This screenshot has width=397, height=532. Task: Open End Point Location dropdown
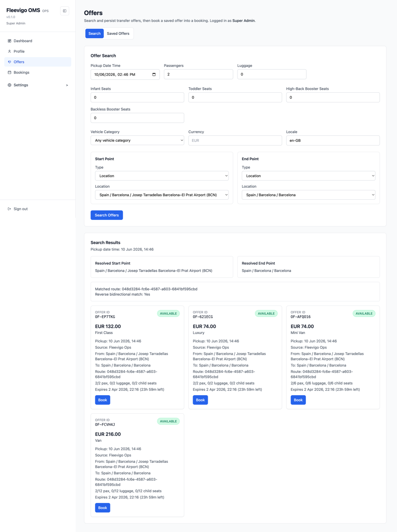click(308, 195)
